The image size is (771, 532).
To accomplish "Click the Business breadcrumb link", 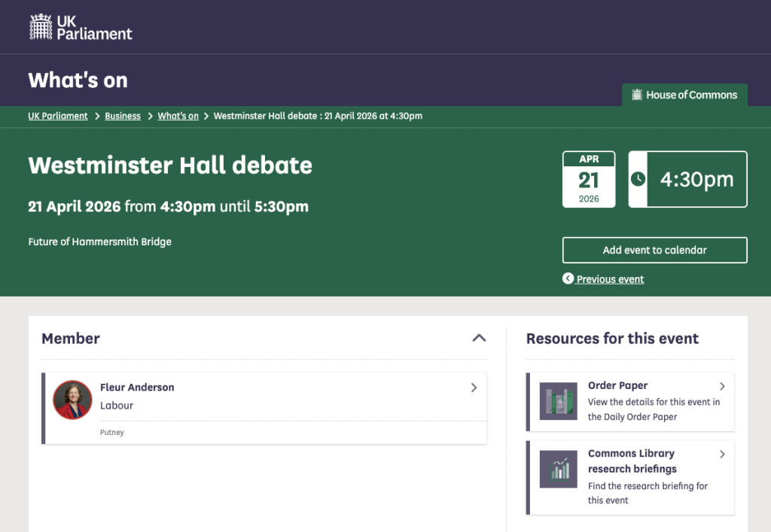I will click(x=123, y=116).
